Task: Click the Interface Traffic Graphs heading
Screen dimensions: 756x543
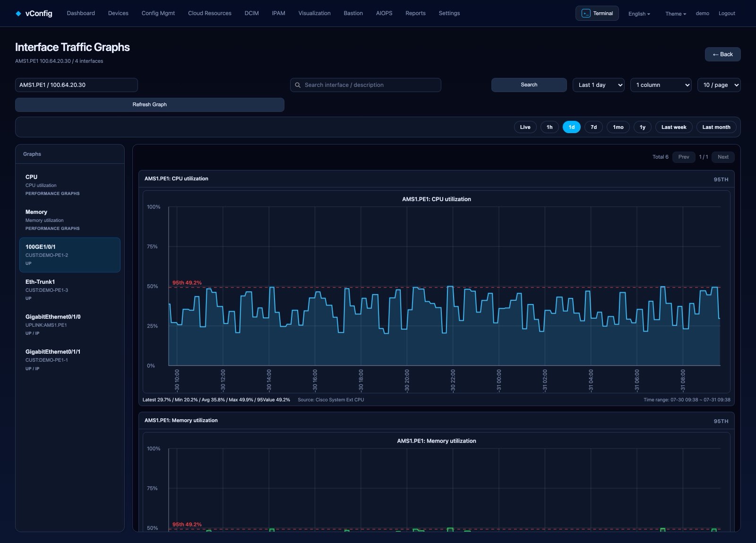Action: coord(72,47)
